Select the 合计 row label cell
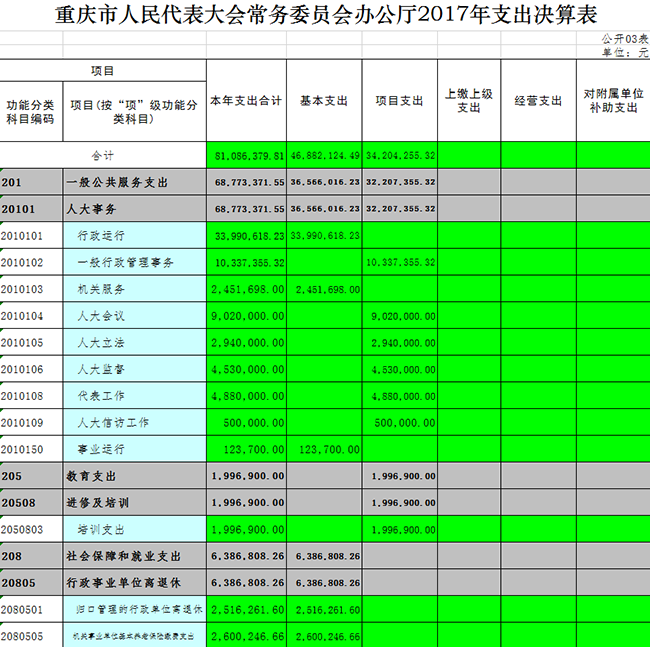650x647 pixels. [103, 156]
